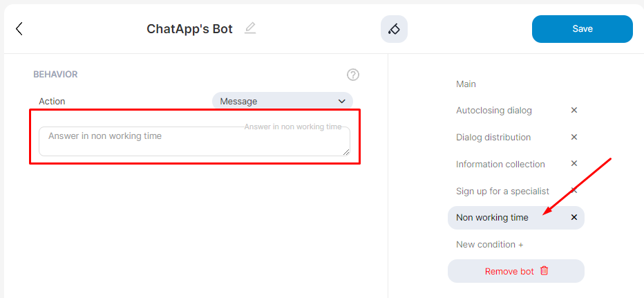The height and width of the screenshot is (298, 644).
Task: Click the Remove bot button
Action: tap(515, 271)
